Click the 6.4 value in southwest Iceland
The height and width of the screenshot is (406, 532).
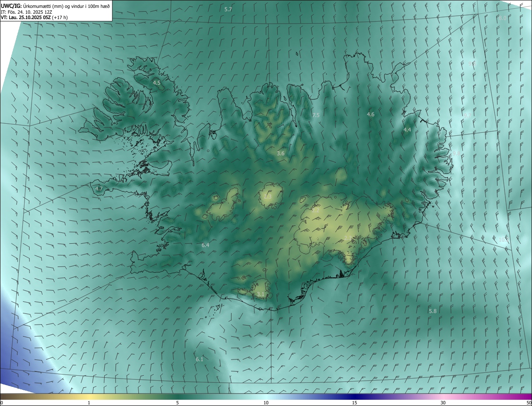[205, 245]
